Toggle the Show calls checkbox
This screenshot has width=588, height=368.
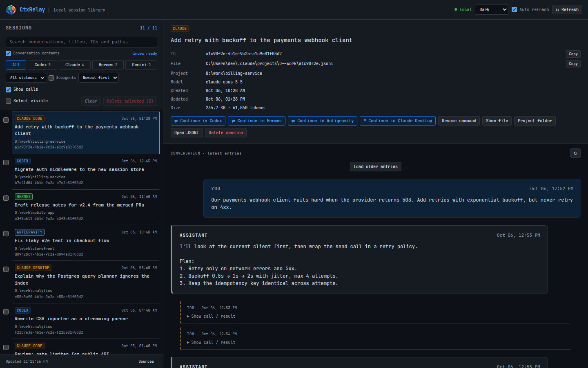pyautogui.click(x=8, y=90)
